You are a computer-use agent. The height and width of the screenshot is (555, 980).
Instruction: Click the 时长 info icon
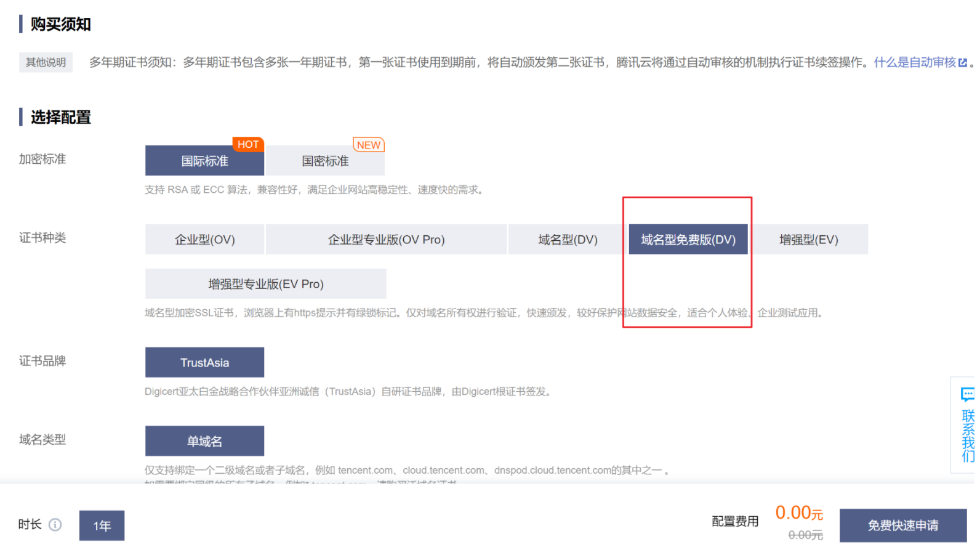click(x=55, y=525)
